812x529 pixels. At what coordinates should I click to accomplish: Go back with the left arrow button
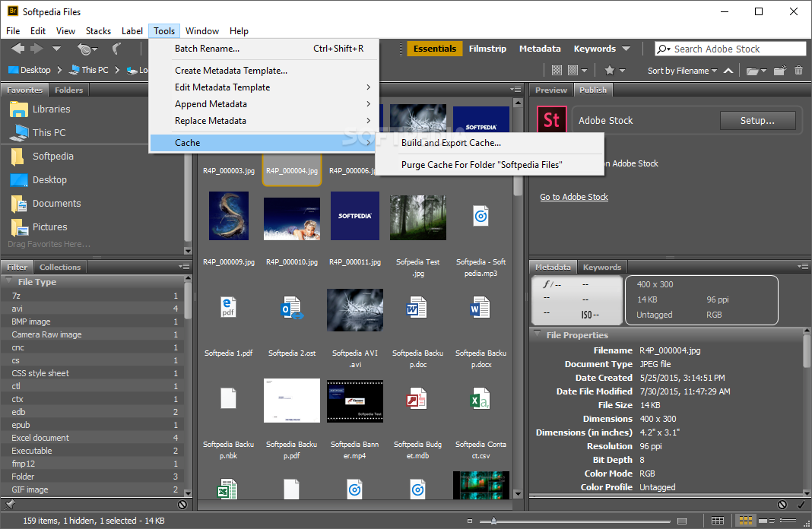(x=17, y=49)
